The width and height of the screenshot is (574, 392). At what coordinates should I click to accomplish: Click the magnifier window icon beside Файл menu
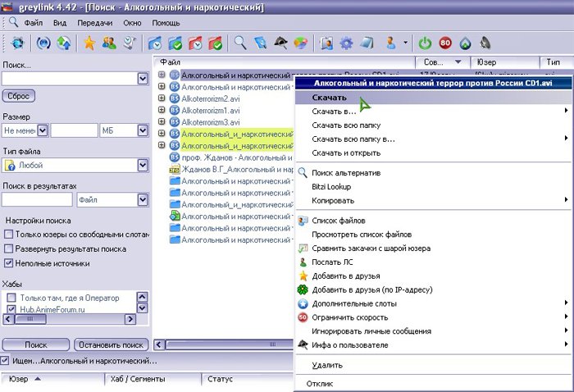pyautogui.click(x=13, y=22)
